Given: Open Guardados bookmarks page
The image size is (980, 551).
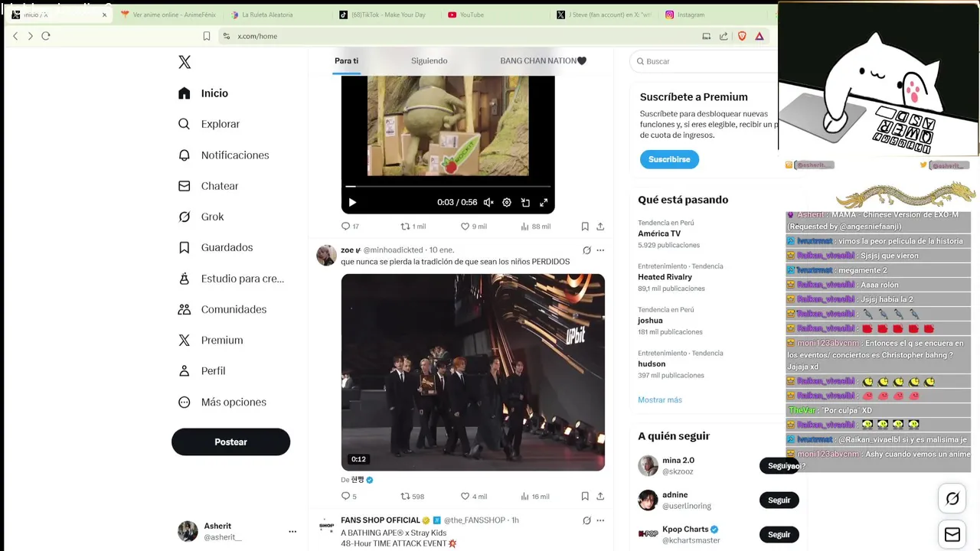Looking at the screenshot, I should [215, 247].
